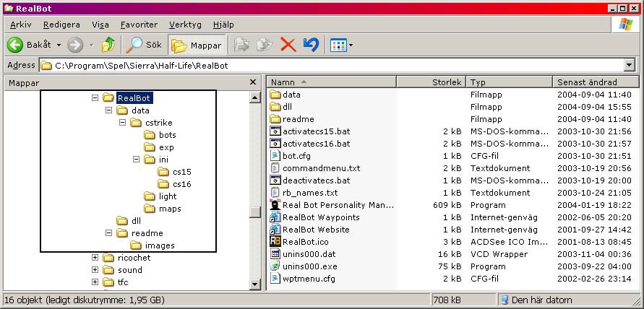644x309 pixels.
Task: Go back with the Bakåt button
Action: (29, 45)
